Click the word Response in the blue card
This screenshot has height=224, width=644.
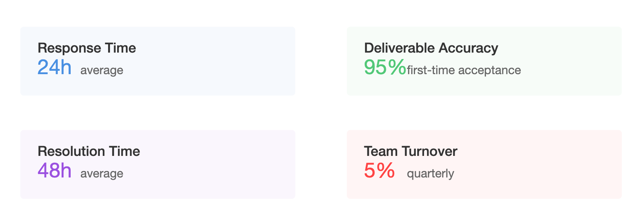(70, 48)
